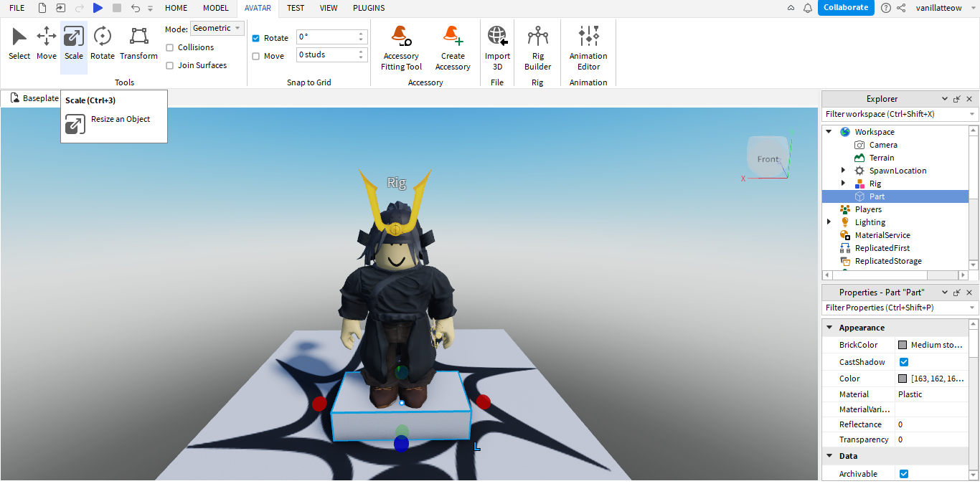Enable the Collisions checkbox

(170, 47)
